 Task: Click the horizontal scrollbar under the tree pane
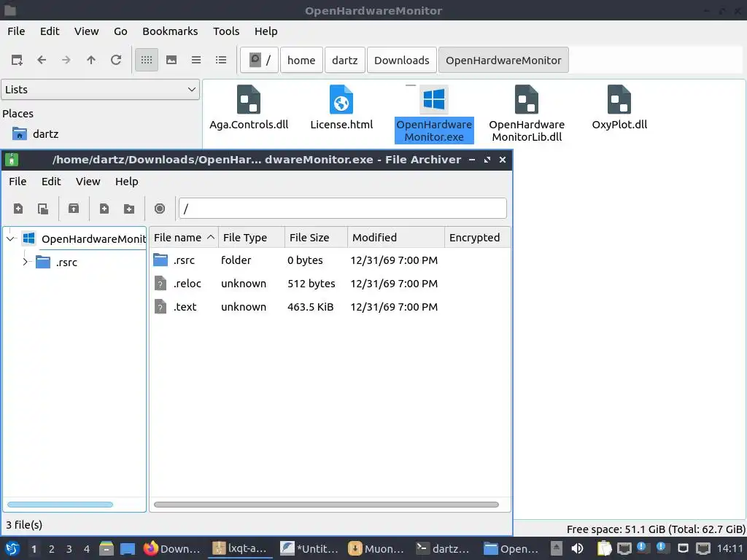(x=60, y=505)
